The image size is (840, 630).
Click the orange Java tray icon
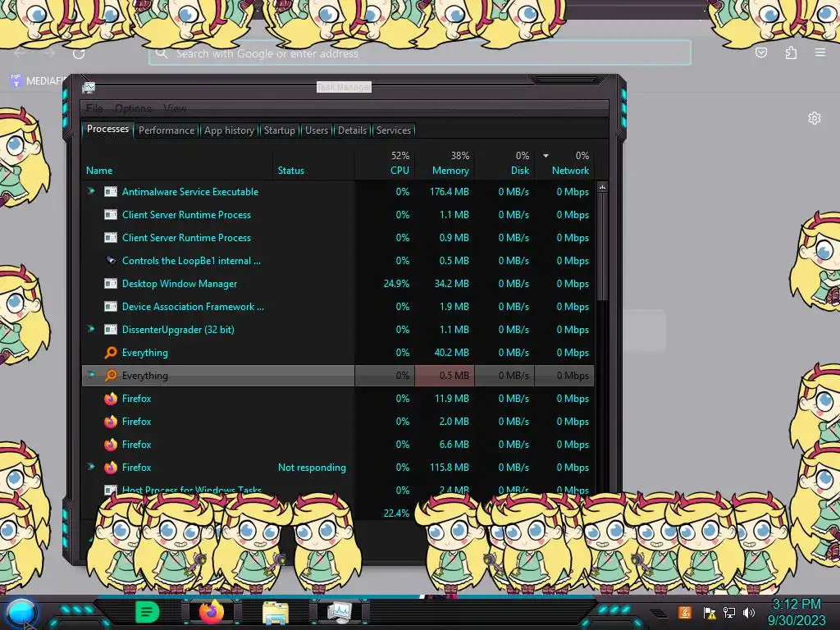(685, 612)
